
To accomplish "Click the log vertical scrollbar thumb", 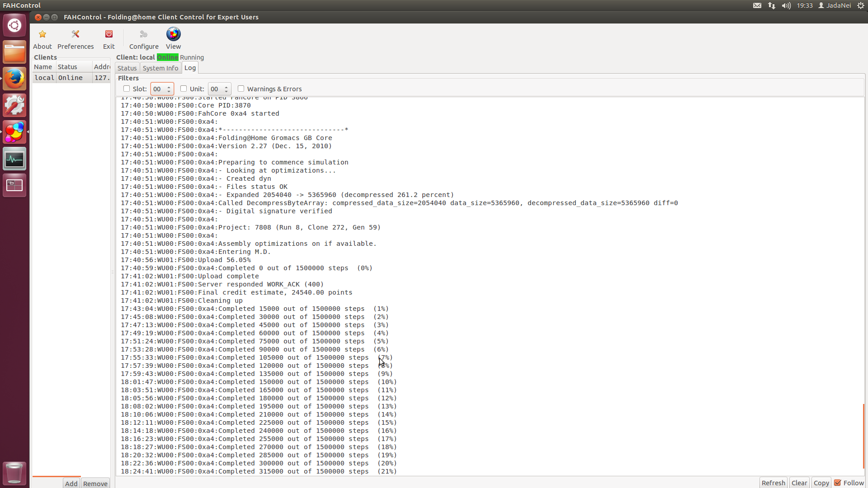I will pyautogui.click(x=863, y=436).
